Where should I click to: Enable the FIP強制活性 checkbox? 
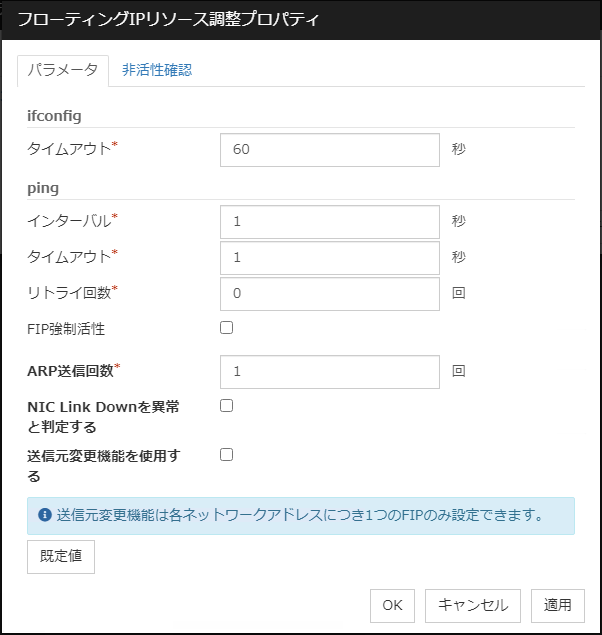click(x=226, y=327)
